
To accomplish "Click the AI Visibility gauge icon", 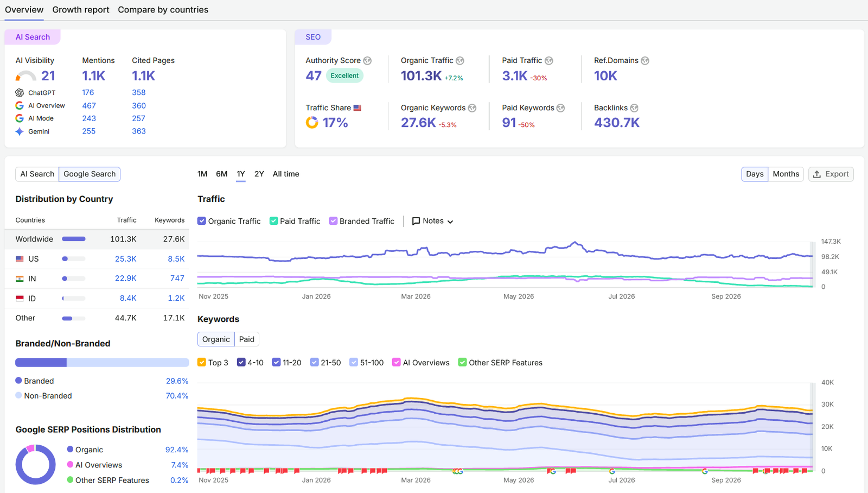I will 26,76.
